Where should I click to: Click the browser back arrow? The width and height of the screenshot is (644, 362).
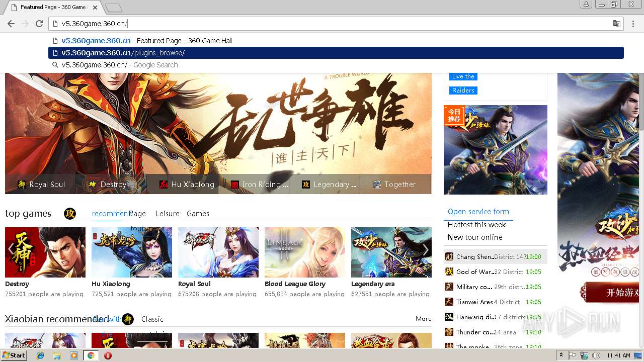(x=11, y=24)
